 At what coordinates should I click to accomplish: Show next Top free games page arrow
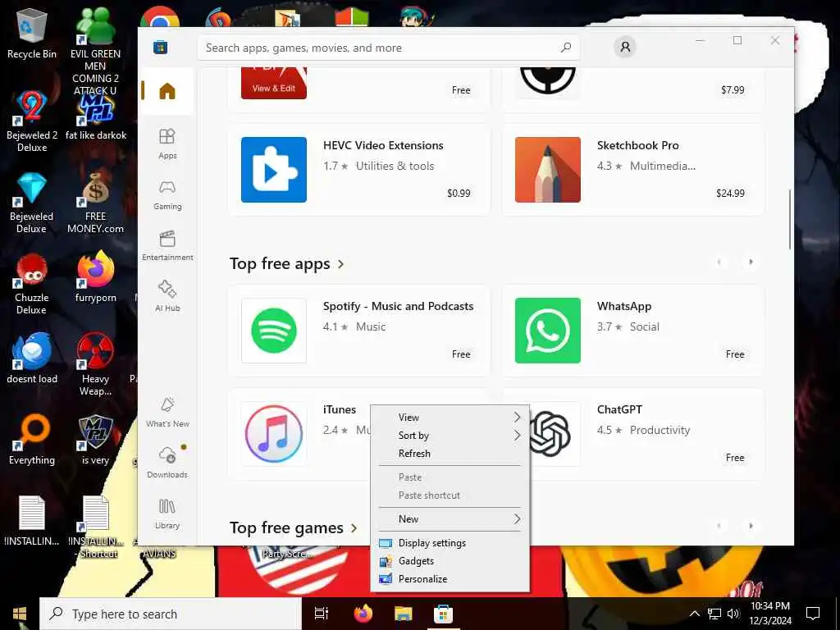click(x=751, y=526)
